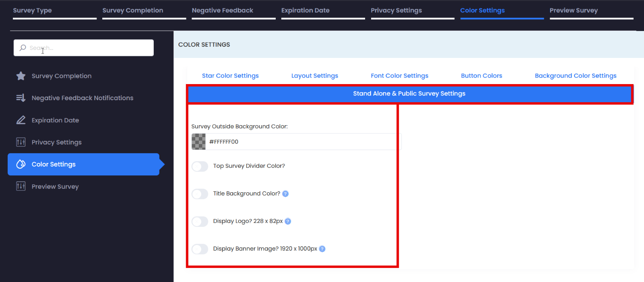The height and width of the screenshot is (282, 644).
Task: Enable Top Survey Divider Color toggle
Action: (x=200, y=166)
